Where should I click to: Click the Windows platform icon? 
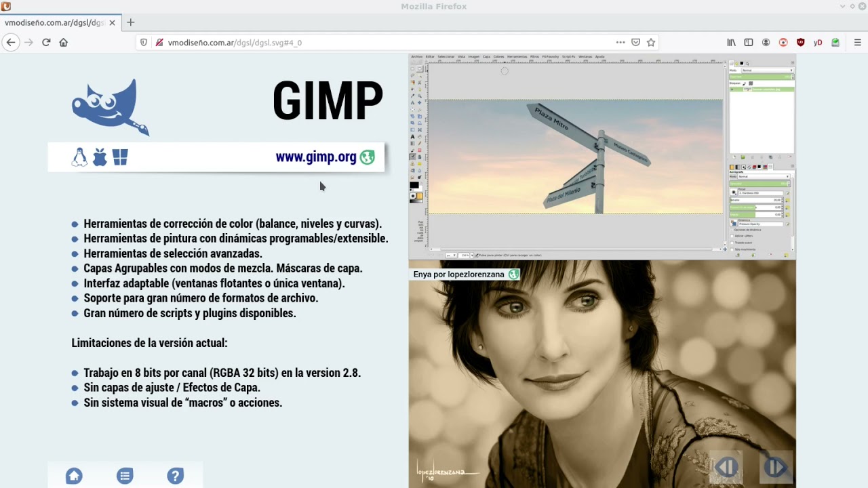tap(121, 157)
